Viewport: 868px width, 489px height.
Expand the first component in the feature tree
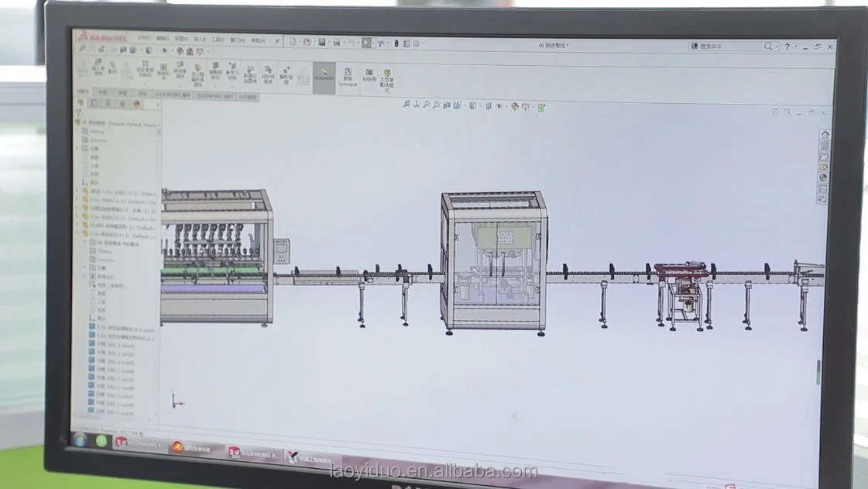pyautogui.click(x=77, y=192)
